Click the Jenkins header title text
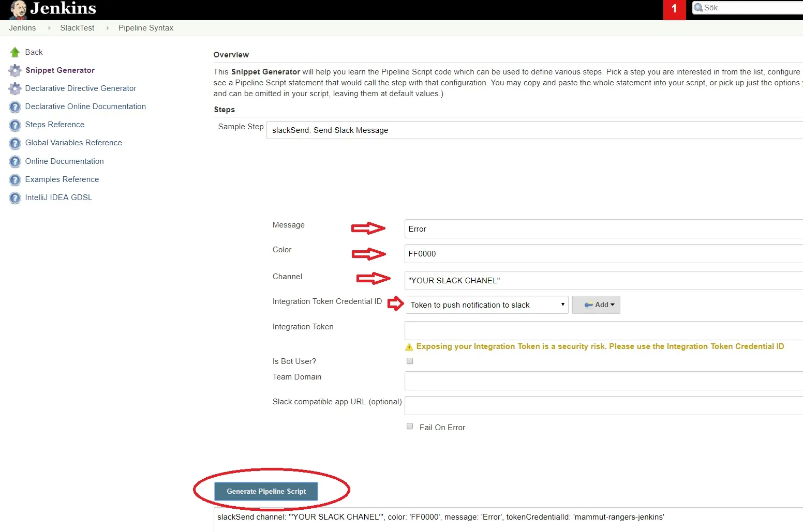 [x=63, y=8]
